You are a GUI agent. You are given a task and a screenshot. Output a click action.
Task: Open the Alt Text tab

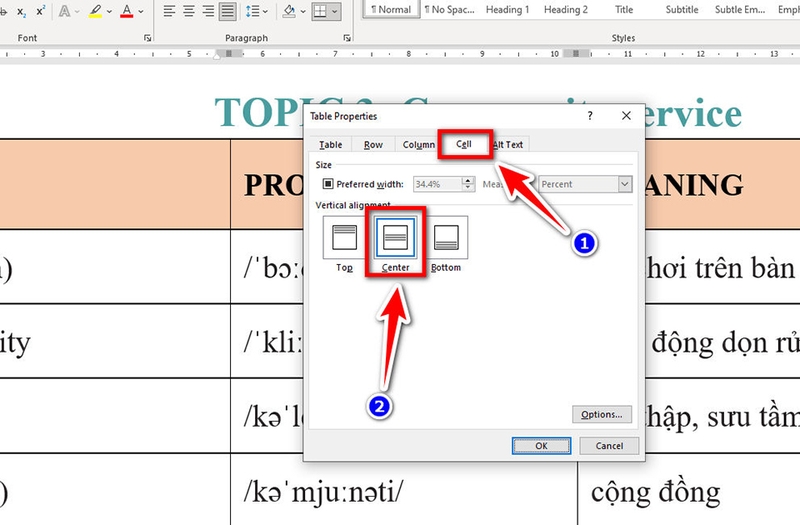coord(508,145)
